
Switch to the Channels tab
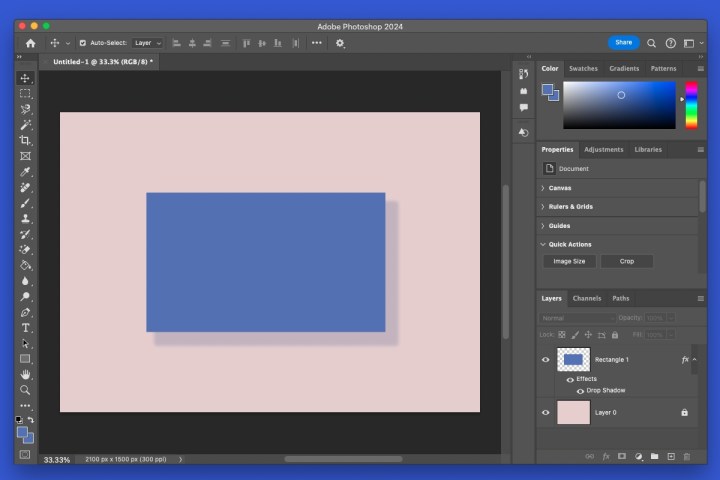(x=587, y=298)
